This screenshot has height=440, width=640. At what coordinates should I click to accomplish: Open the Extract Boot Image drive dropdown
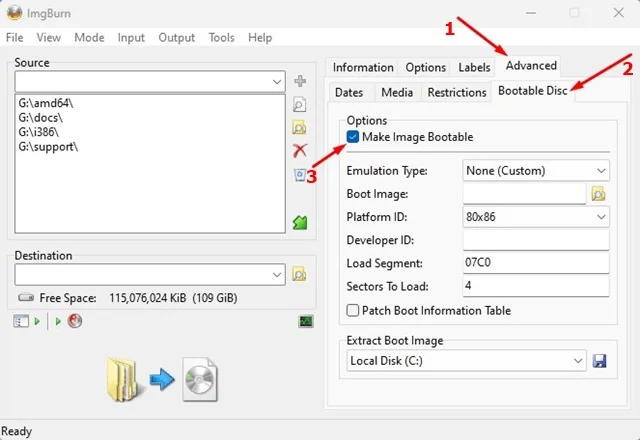coord(466,360)
